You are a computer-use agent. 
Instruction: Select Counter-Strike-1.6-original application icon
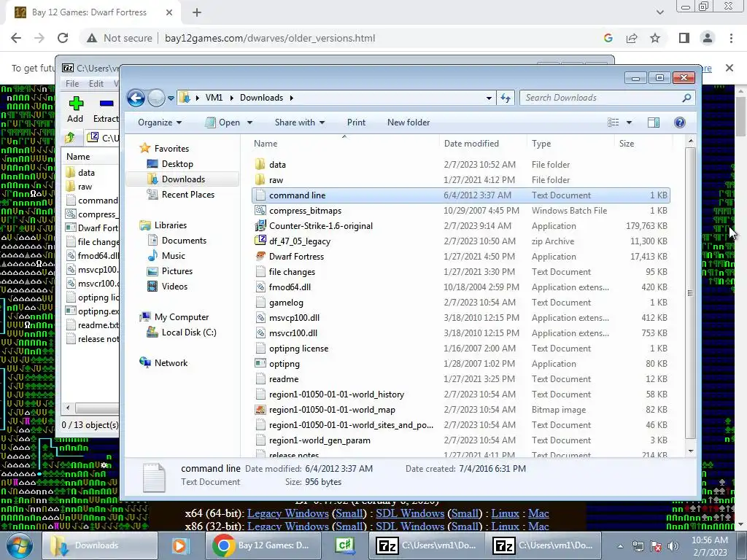tap(260, 225)
